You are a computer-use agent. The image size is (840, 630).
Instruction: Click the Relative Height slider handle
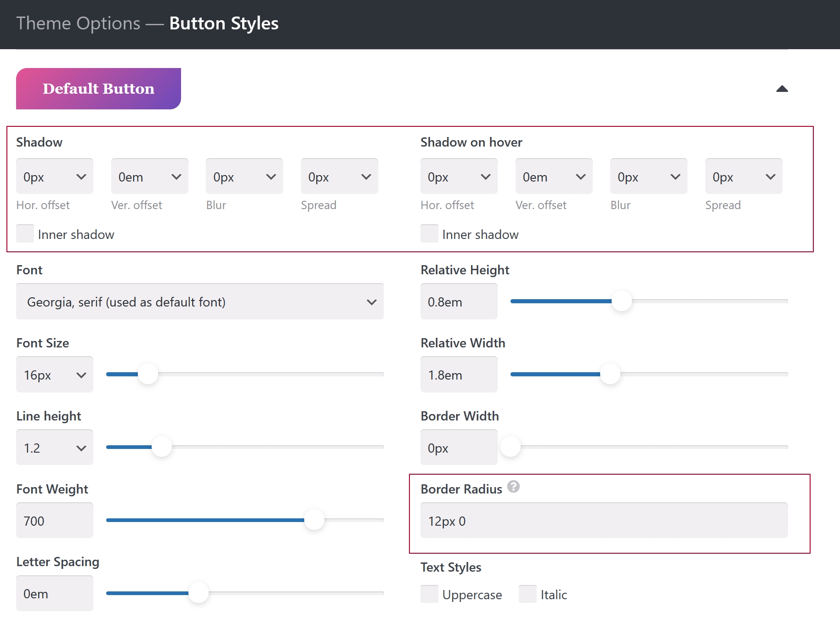tap(622, 301)
